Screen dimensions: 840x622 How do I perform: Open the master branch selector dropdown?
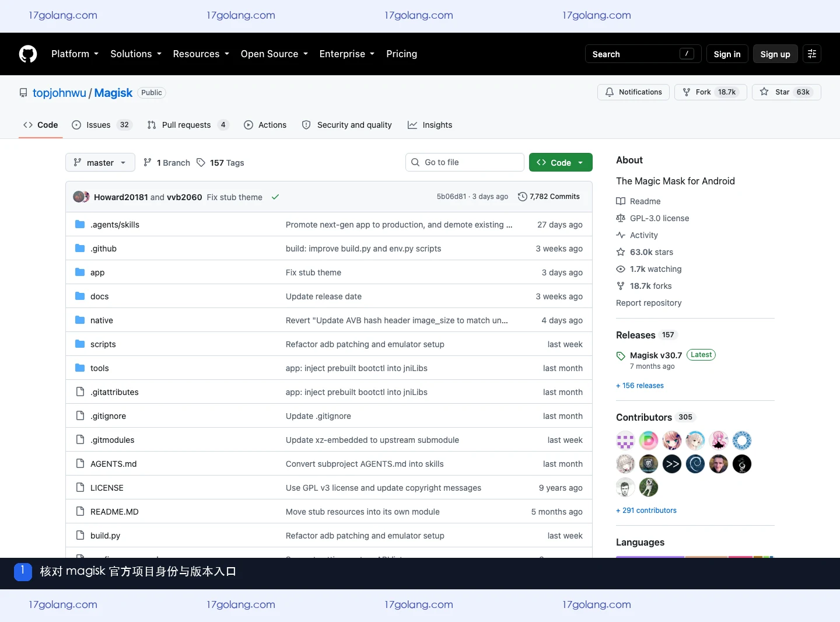tap(100, 162)
